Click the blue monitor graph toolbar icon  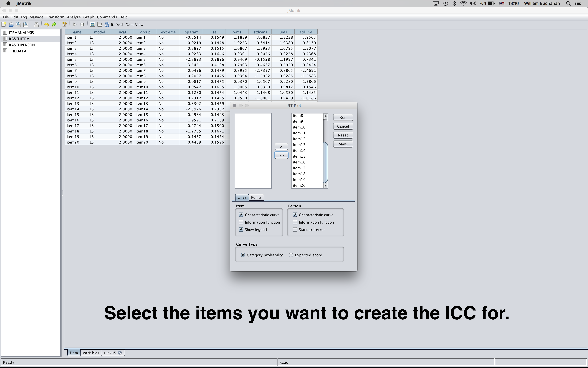92,25
